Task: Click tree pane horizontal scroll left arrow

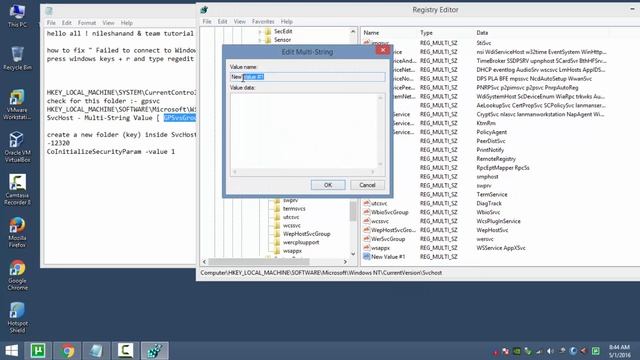Action: pyautogui.click(x=204, y=262)
